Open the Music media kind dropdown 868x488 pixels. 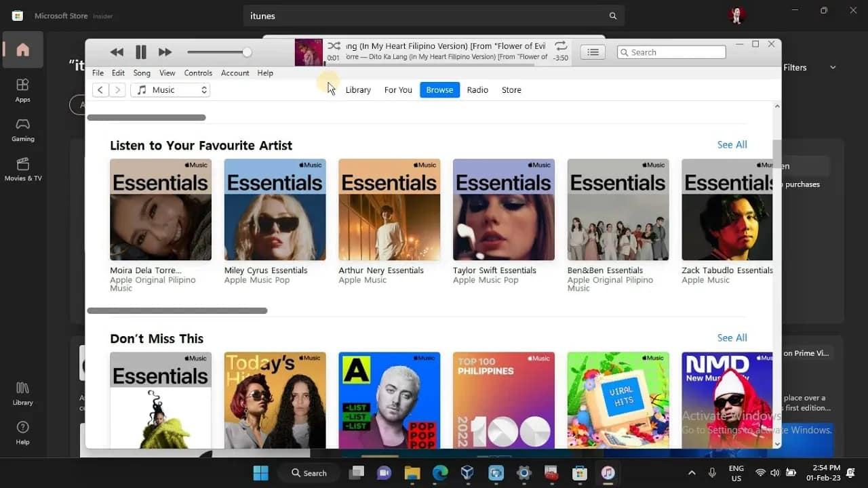coord(170,89)
